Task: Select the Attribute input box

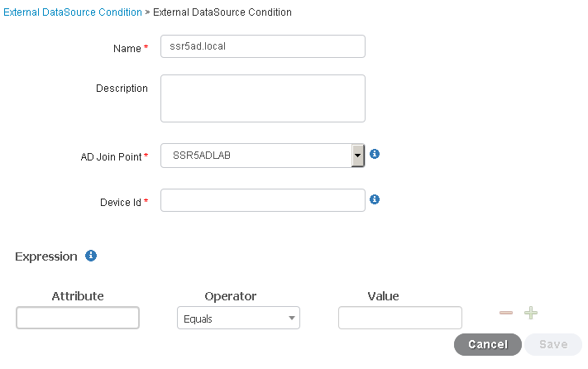Action: 78,318
